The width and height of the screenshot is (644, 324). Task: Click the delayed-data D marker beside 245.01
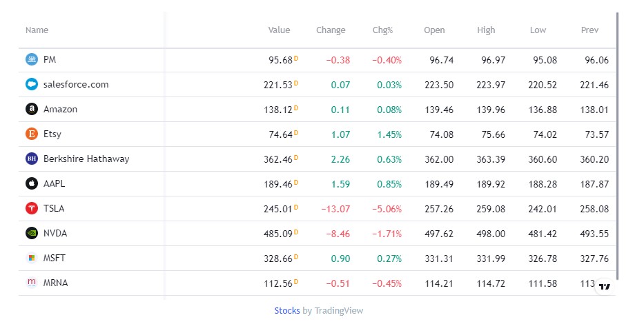(x=296, y=207)
